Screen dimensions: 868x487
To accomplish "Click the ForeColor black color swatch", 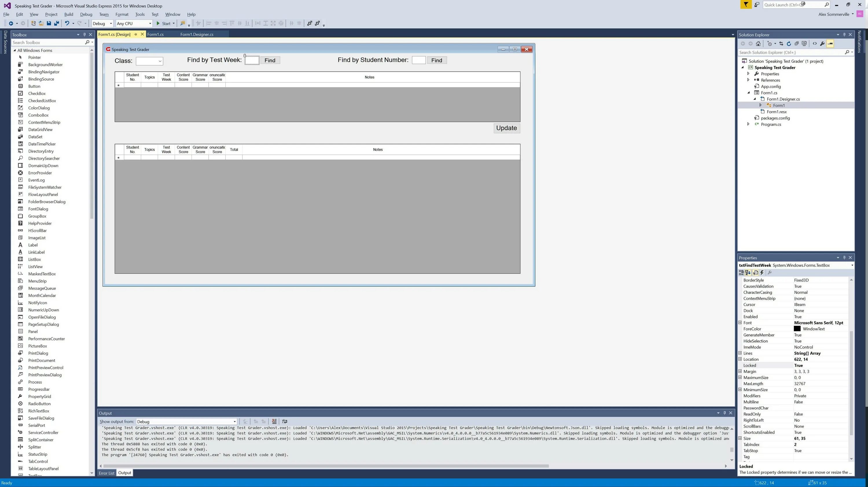I will (x=797, y=329).
